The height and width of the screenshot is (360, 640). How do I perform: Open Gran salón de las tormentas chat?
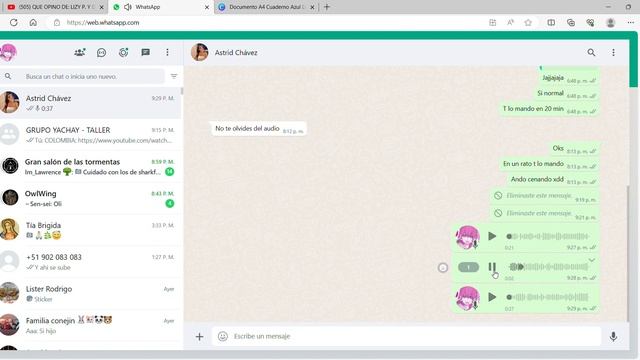(x=91, y=166)
